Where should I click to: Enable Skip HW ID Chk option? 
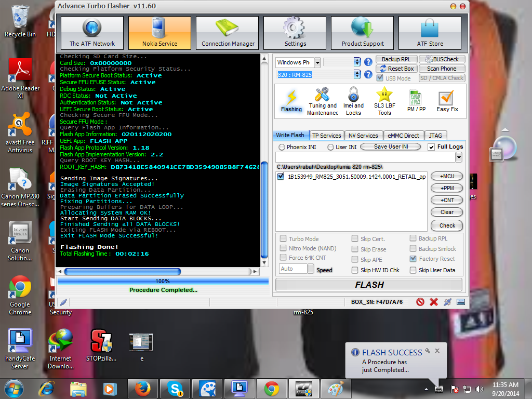tap(355, 270)
